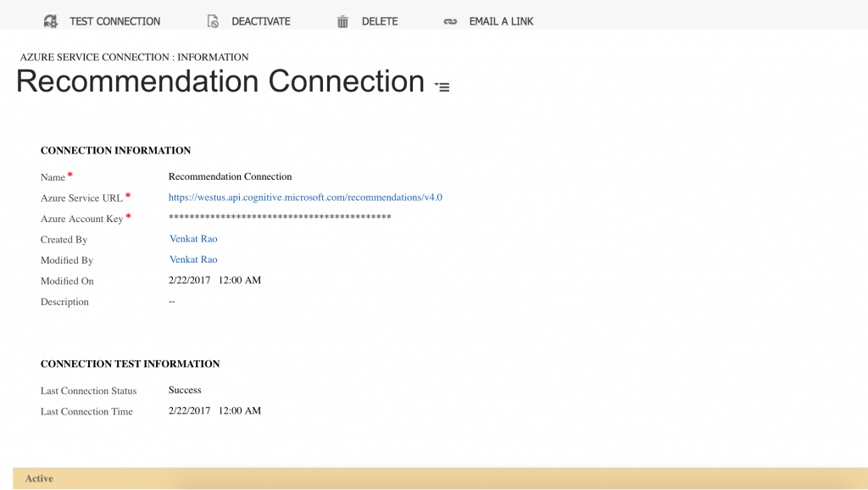Click the Active status in footer bar

coord(39,479)
